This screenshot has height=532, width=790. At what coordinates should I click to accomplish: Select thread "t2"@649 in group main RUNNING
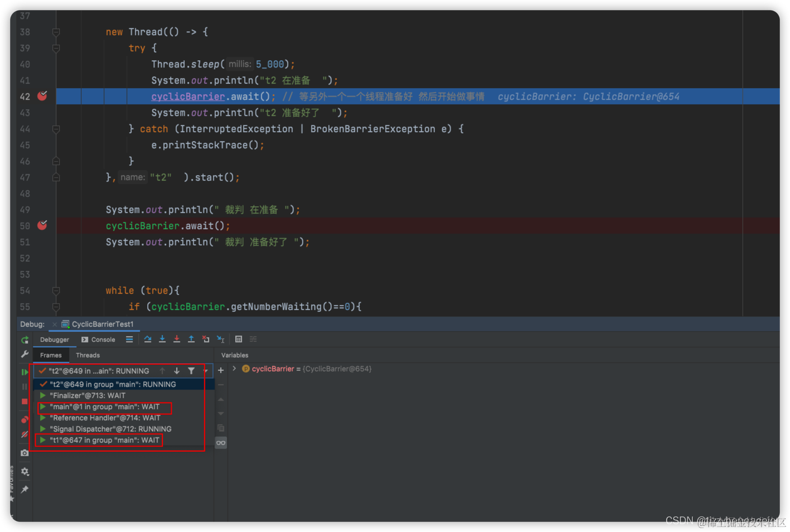pos(124,384)
